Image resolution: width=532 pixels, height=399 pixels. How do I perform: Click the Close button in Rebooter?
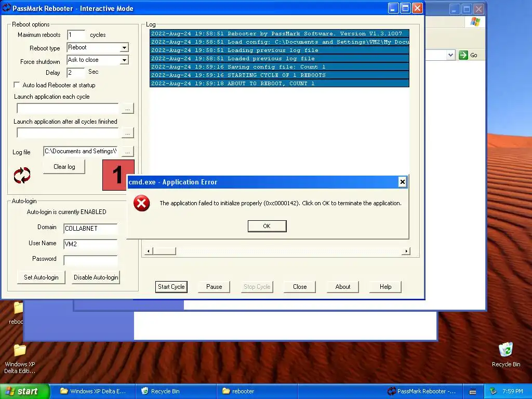300,287
